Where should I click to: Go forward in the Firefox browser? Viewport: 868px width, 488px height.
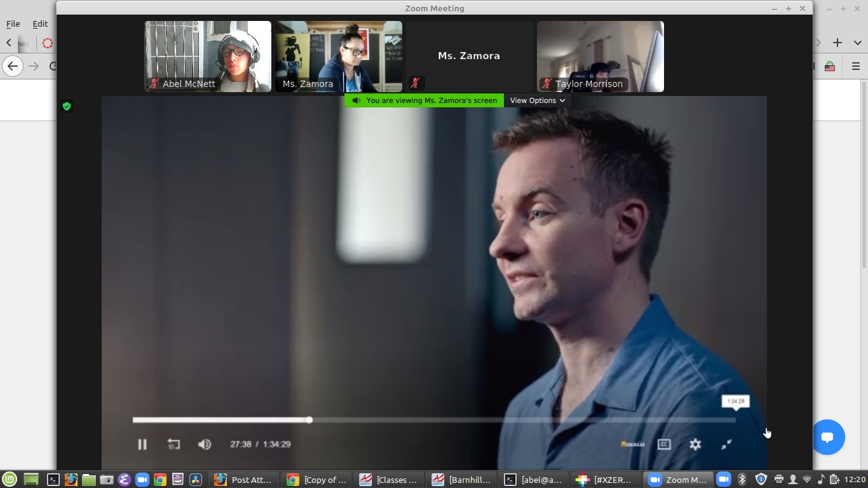pos(34,66)
